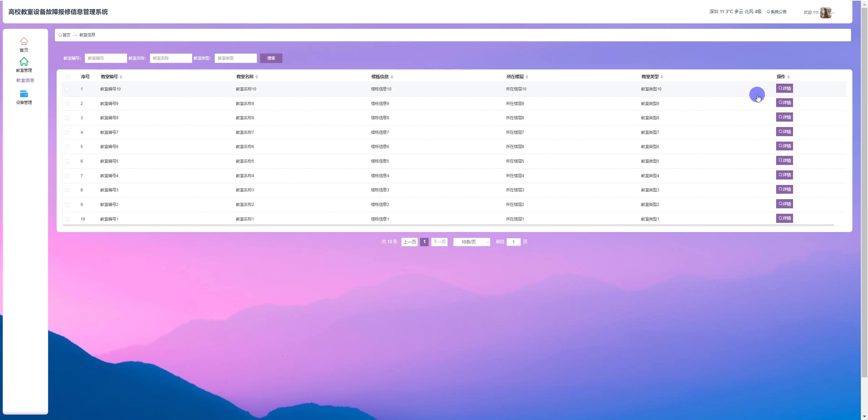Open the green 教室管理 house icon

[x=24, y=62]
